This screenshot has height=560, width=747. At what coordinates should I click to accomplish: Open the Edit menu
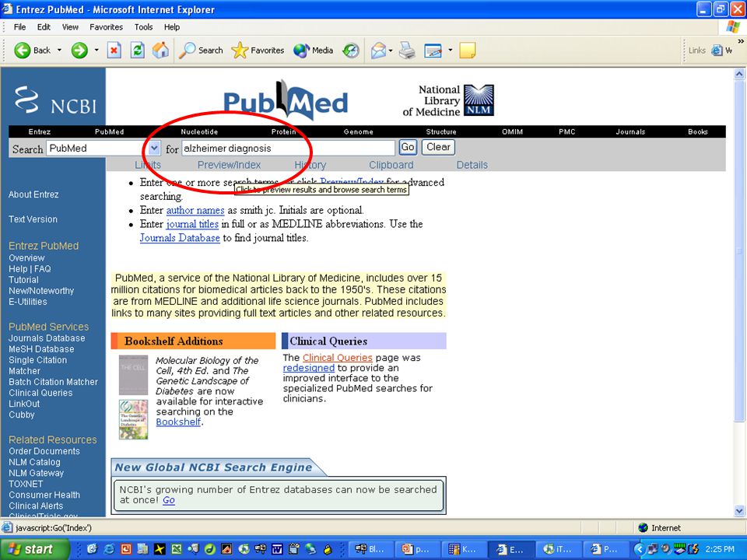click(x=44, y=27)
